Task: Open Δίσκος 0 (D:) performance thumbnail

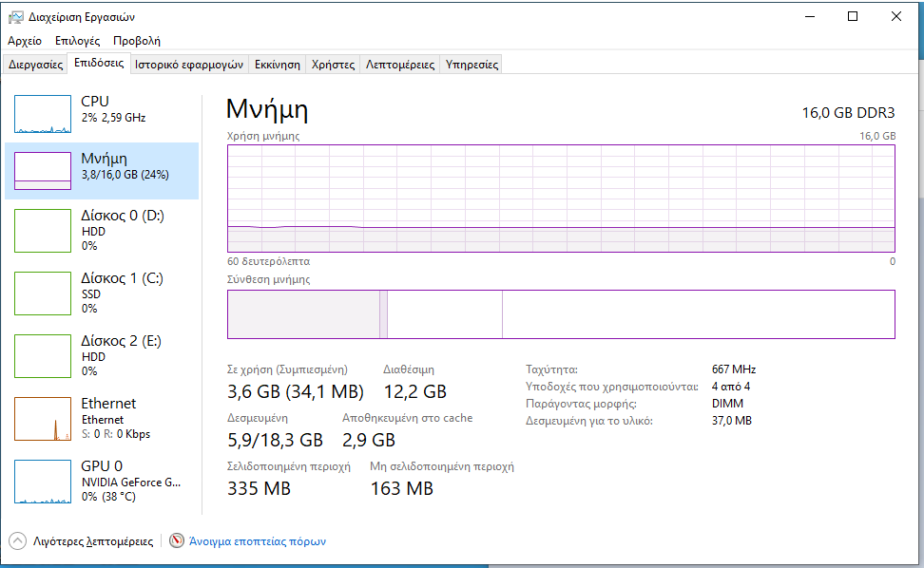Action: [43, 231]
